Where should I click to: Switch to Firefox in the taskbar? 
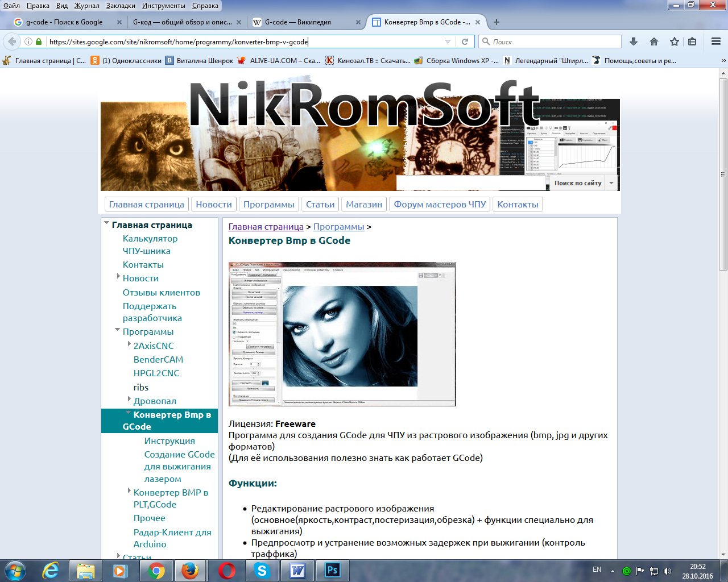coord(190,571)
